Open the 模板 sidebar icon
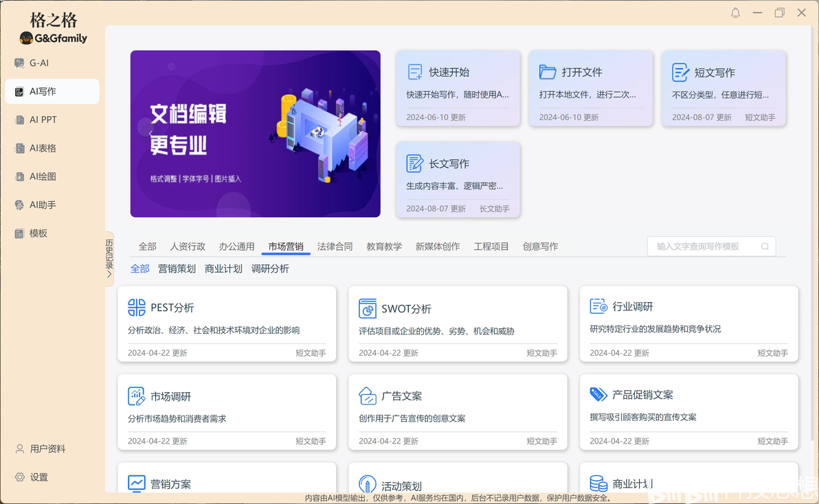The width and height of the screenshot is (819, 504). coord(19,233)
